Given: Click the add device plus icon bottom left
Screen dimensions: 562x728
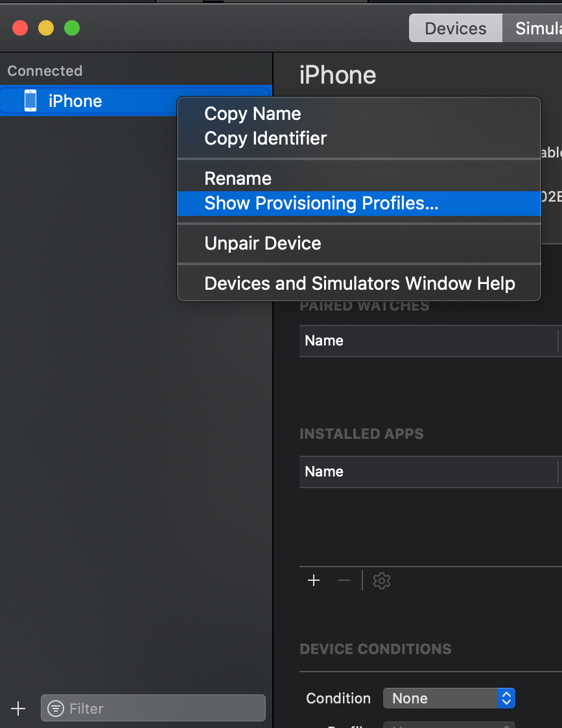Looking at the screenshot, I should click(18, 708).
